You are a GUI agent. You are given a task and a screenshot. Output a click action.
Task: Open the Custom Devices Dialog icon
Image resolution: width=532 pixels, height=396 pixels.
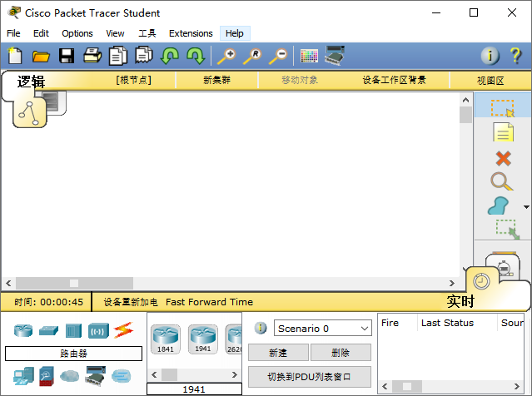335,55
